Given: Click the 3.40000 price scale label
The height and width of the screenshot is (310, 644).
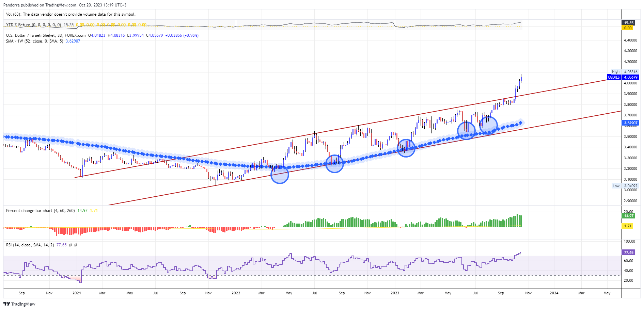Looking at the screenshot, I should pos(630,147).
